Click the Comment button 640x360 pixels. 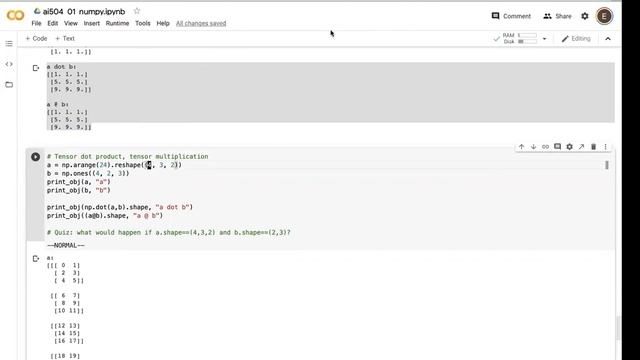511,16
